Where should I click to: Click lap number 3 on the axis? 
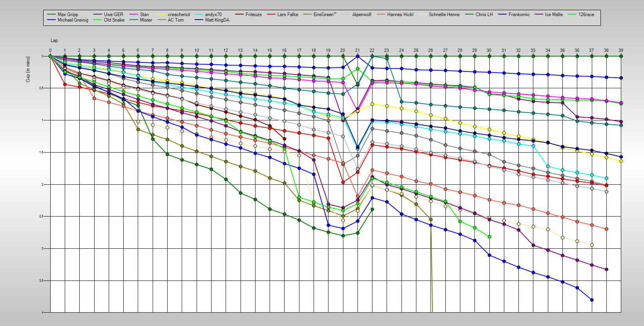[x=94, y=50]
